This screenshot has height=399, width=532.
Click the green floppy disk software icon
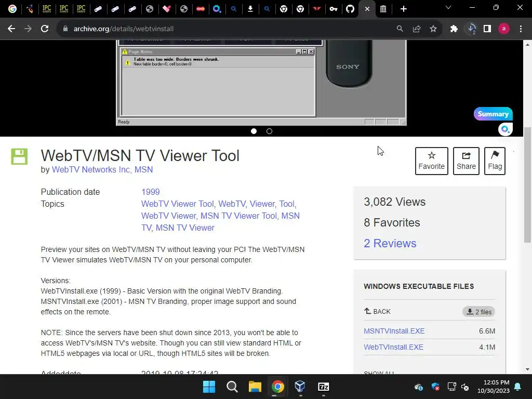tap(19, 156)
